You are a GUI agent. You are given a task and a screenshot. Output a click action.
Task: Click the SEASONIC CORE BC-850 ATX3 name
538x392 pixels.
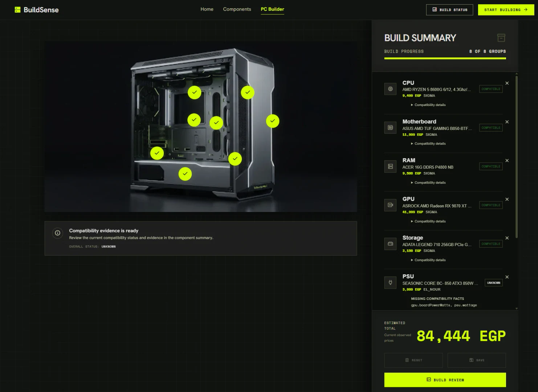point(440,283)
